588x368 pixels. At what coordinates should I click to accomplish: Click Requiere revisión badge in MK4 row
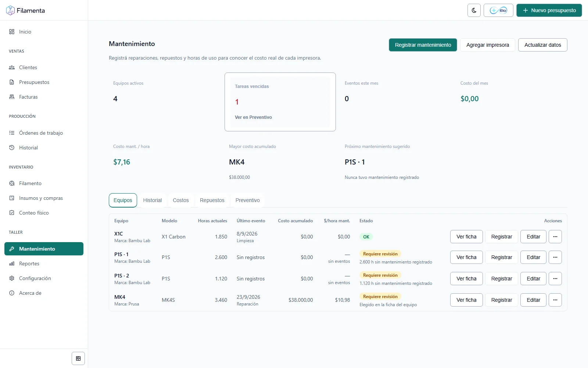(380, 297)
